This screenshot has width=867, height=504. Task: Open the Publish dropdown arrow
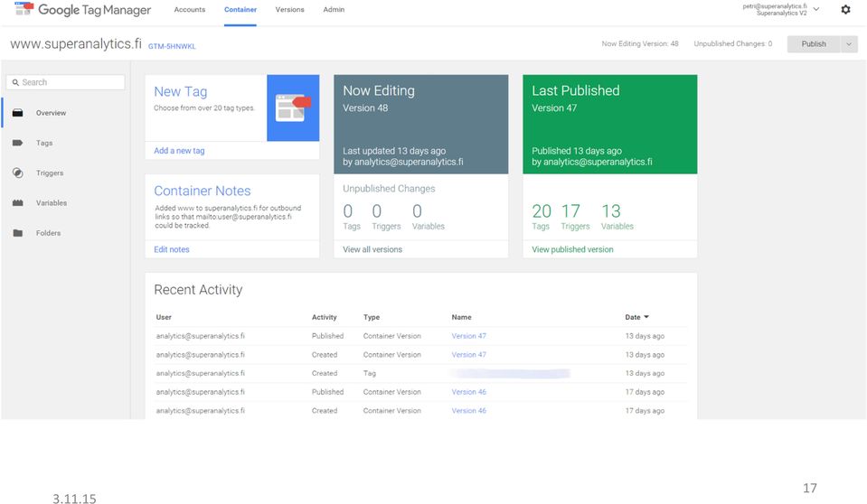[849, 44]
